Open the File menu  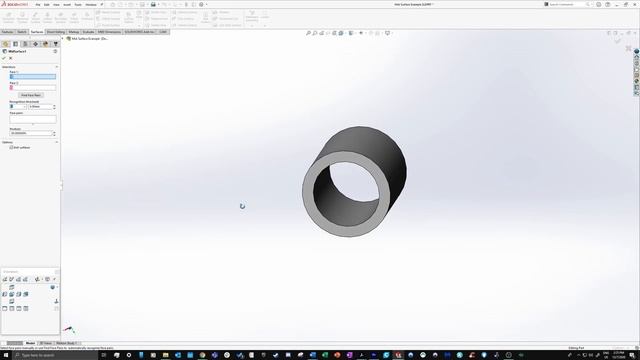[x=38, y=4]
